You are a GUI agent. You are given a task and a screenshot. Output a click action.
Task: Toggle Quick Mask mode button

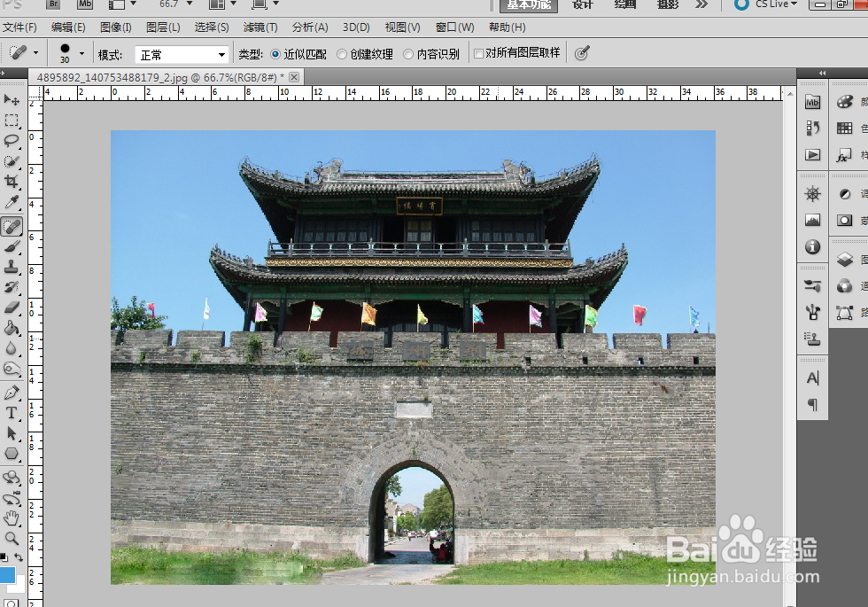point(11,603)
